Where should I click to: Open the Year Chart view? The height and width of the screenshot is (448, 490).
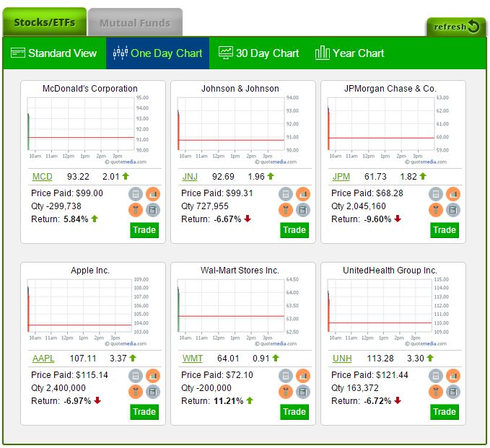(349, 53)
